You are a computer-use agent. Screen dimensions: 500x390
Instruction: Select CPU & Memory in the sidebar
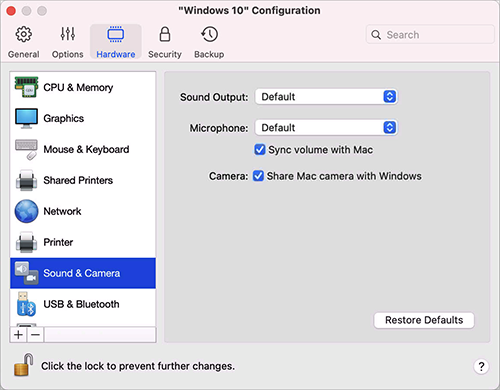click(83, 87)
